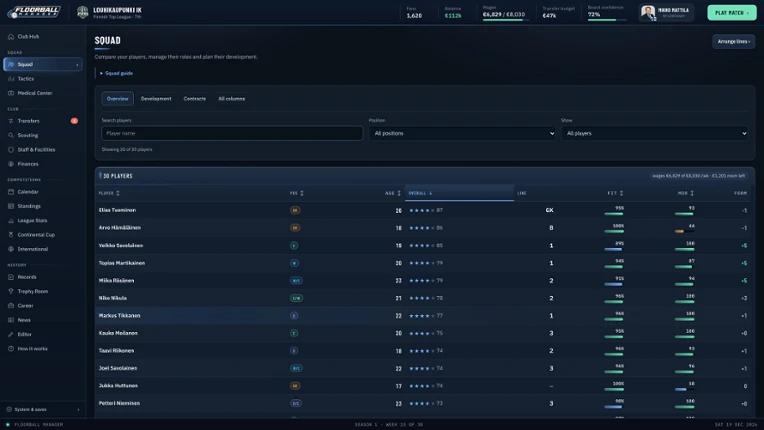Switch to the Contracts tab

click(194, 98)
